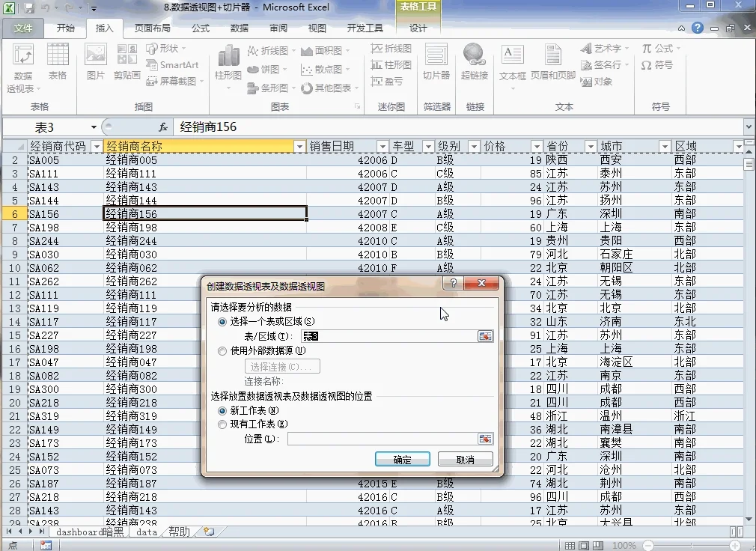The image size is (756, 551).
Task: Open Header and Footer (页眉和页脚)
Action: pyautogui.click(x=553, y=61)
